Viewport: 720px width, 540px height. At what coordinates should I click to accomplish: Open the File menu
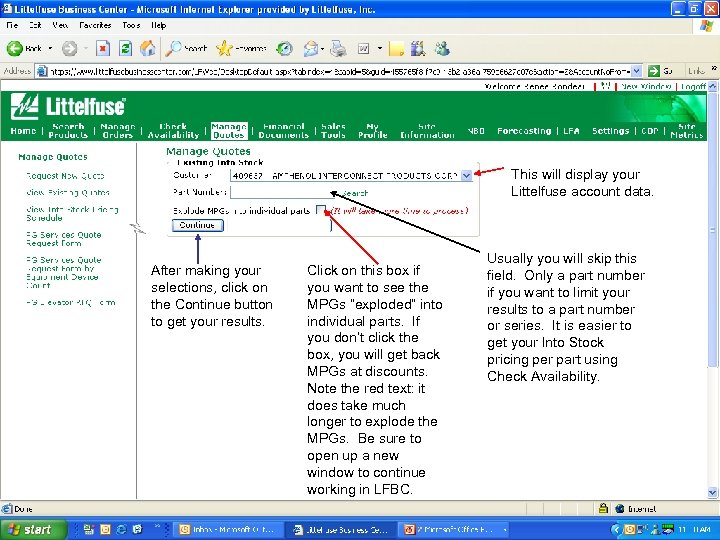12,25
